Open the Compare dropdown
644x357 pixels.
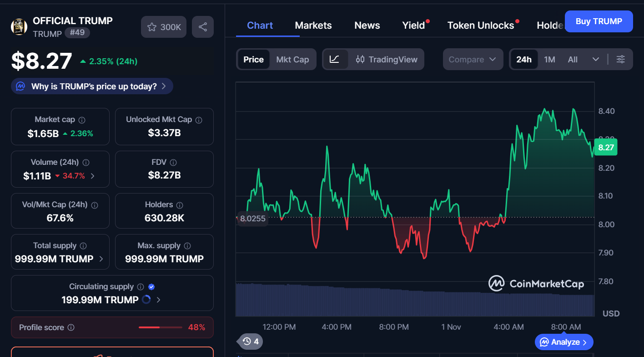pos(473,59)
